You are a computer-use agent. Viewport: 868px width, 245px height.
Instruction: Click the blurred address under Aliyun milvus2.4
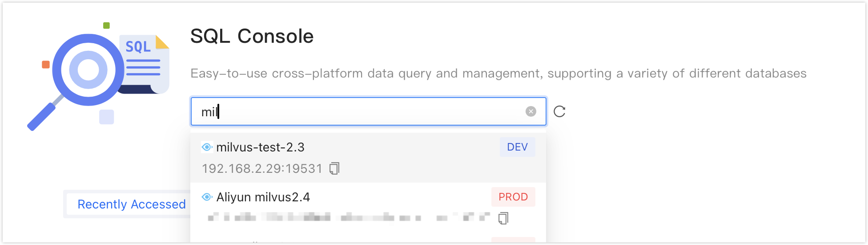[x=349, y=217]
